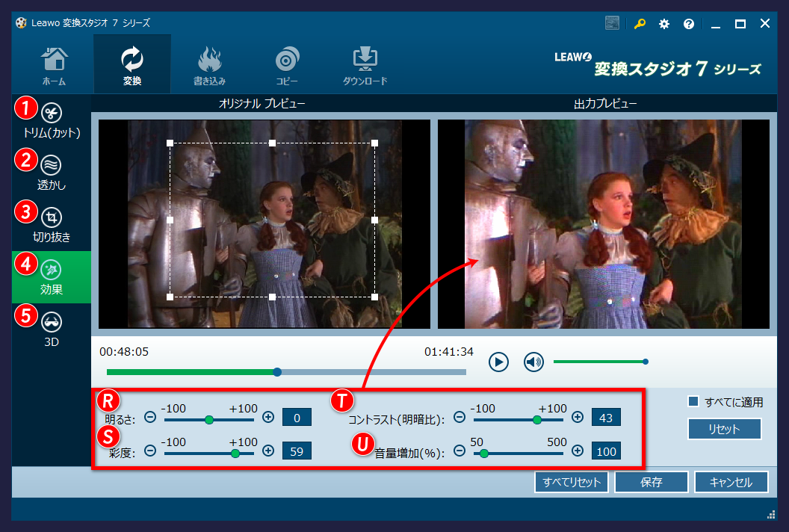The height and width of the screenshot is (532, 789).
Task: Decrease brightness (明るさ) with minus button
Action: pos(150,418)
